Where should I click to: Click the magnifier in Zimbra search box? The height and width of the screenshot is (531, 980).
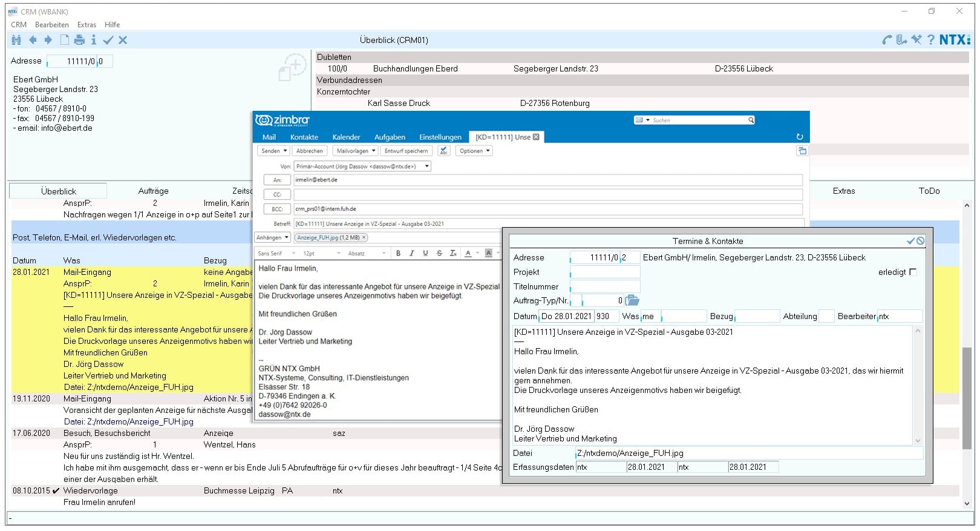click(x=751, y=120)
